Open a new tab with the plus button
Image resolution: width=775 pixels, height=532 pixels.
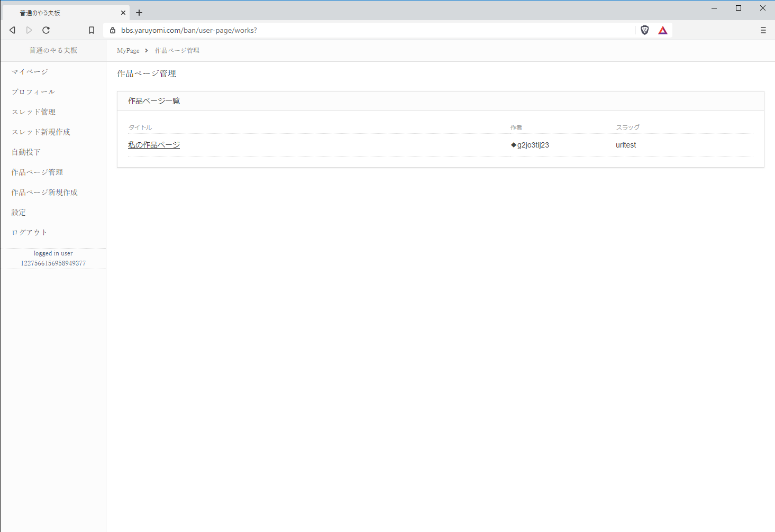click(x=139, y=13)
